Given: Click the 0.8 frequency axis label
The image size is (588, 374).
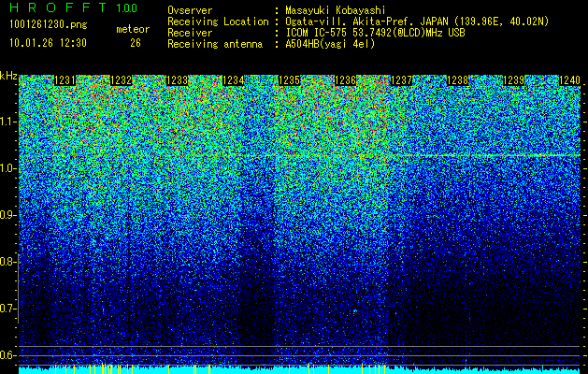Looking at the screenshot, I should 8,262.
